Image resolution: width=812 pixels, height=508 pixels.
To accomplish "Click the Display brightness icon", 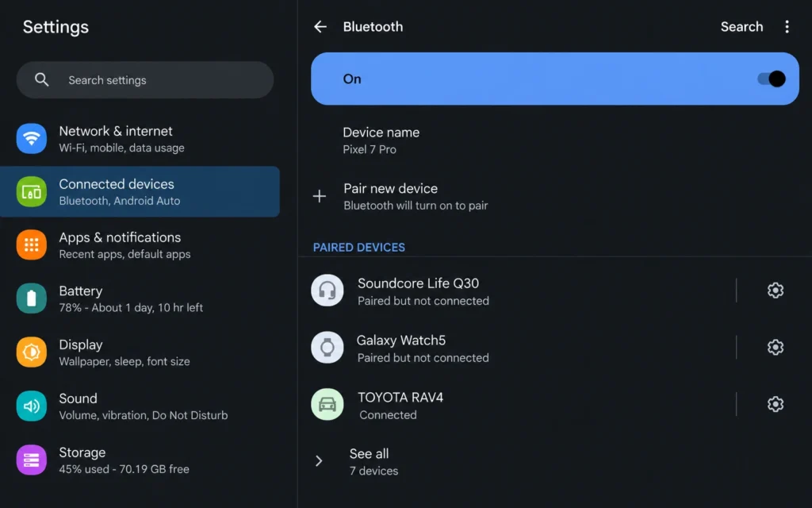I will (x=32, y=352).
